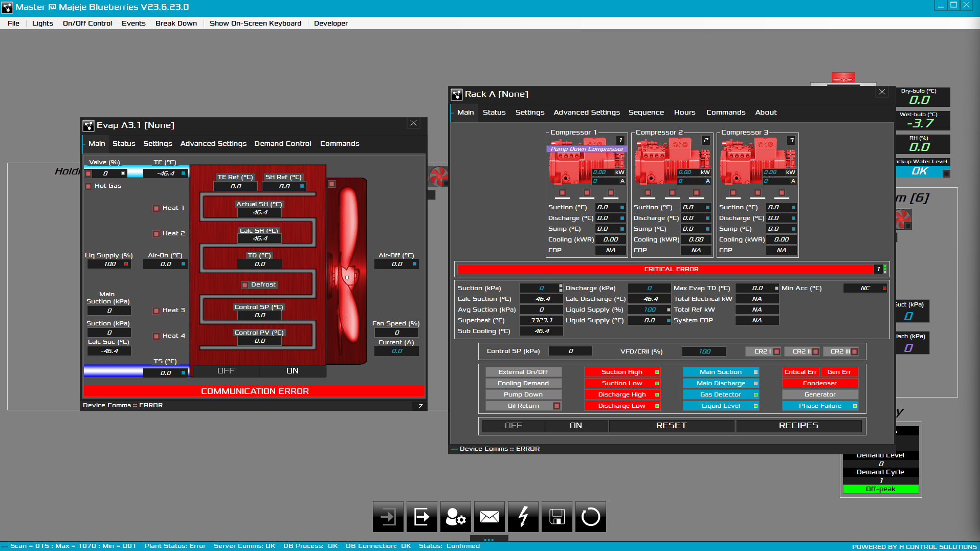Click the RECIPES button

(798, 426)
